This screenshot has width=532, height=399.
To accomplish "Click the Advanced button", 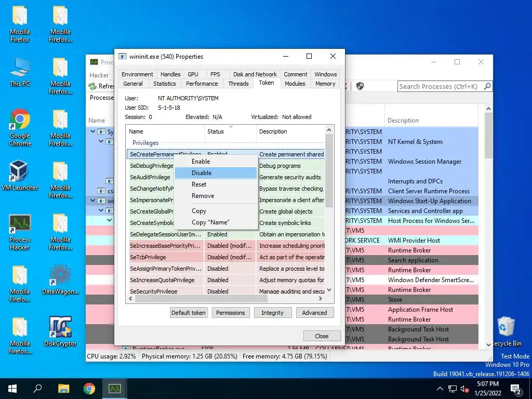I will coord(314,312).
